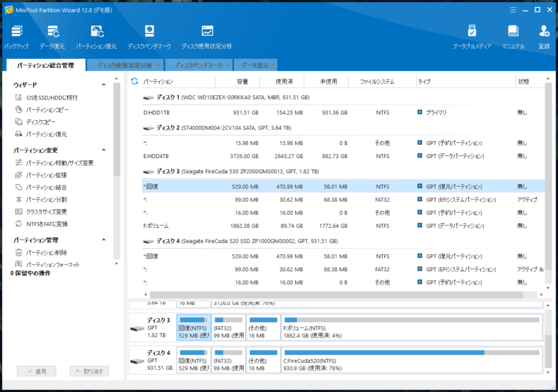Screen dimensions: 558x392
Task: Click the disk map down scroll arrow
Action: (x=548, y=372)
